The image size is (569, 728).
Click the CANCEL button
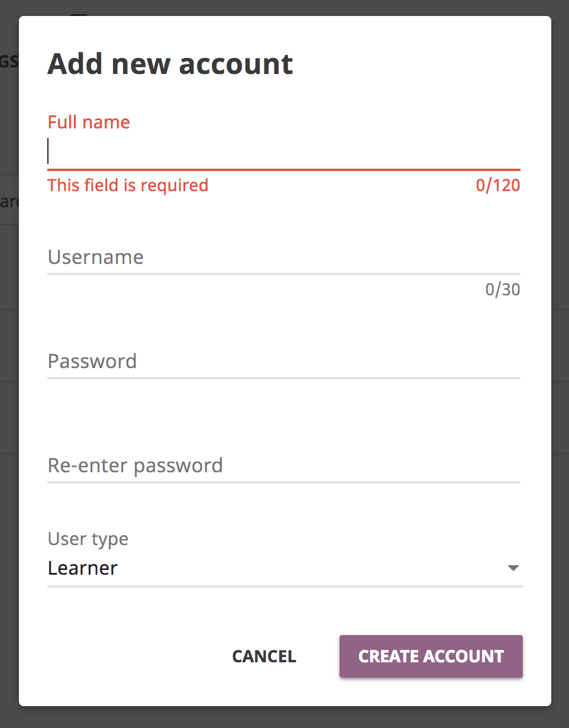pos(264,656)
